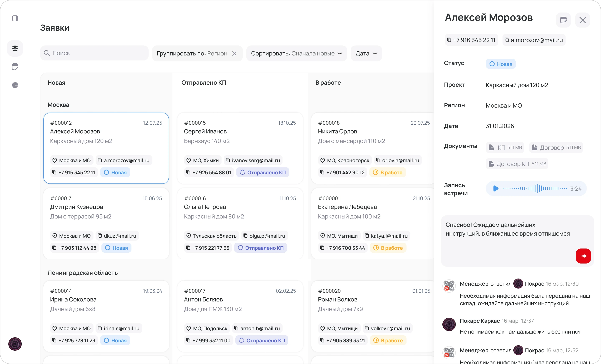Click the Покарс Каркас comment author name

click(x=480, y=321)
